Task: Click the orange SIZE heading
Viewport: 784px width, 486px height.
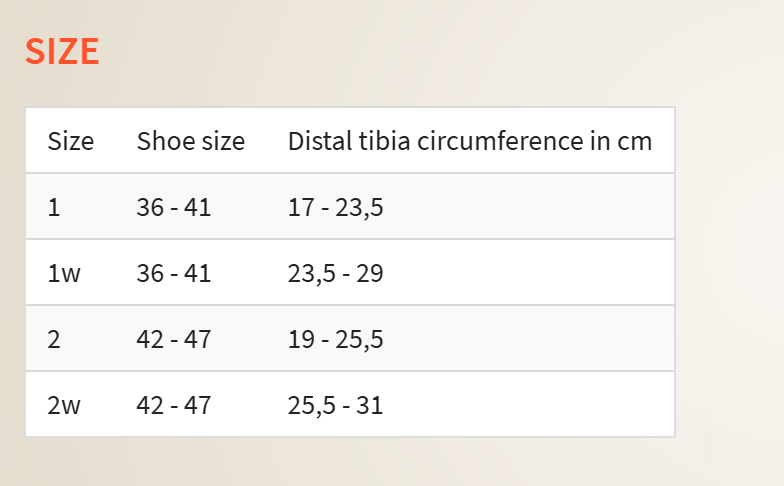Action: (x=62, y=51)
